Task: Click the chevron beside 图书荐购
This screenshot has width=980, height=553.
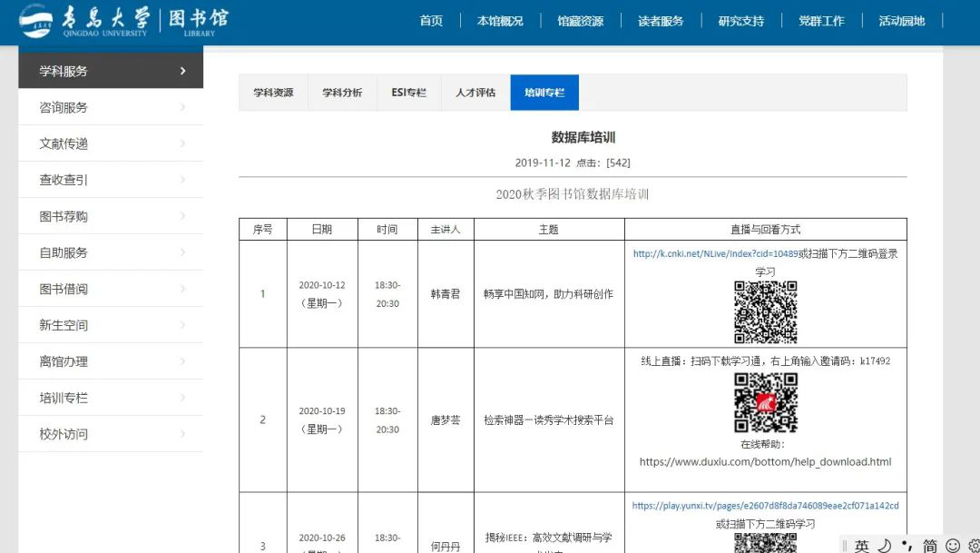Action: point(182,216)
